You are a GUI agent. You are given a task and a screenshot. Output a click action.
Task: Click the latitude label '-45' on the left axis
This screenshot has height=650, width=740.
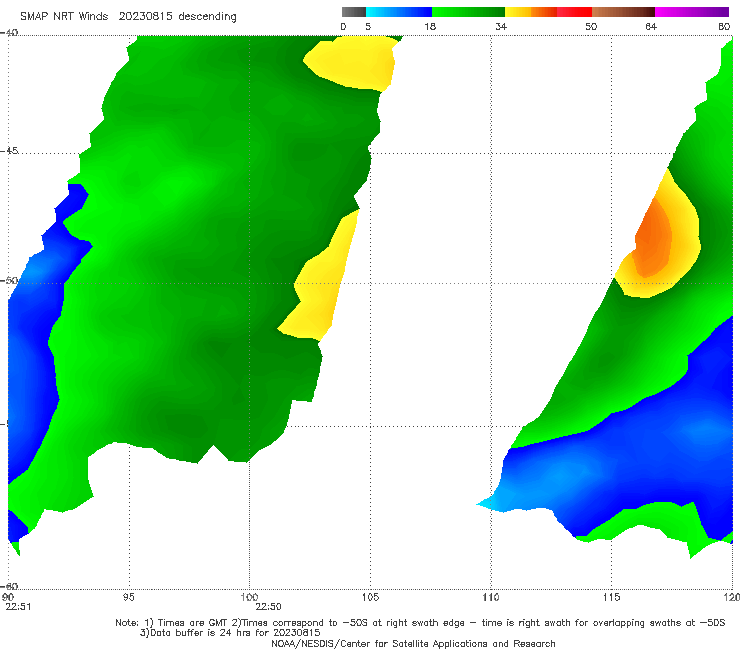click(9, 151)
